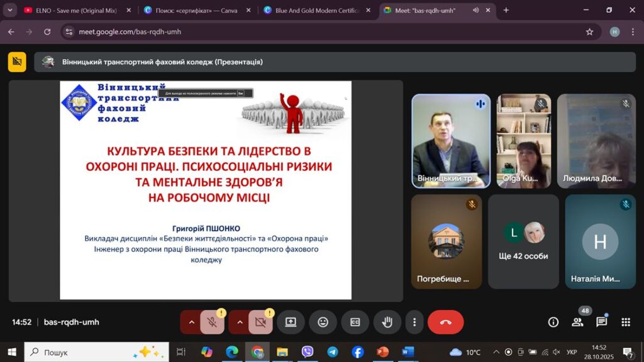Screen dimensions: 644x362
Task: Click the yellow presentation off icon
Action: 17,62
